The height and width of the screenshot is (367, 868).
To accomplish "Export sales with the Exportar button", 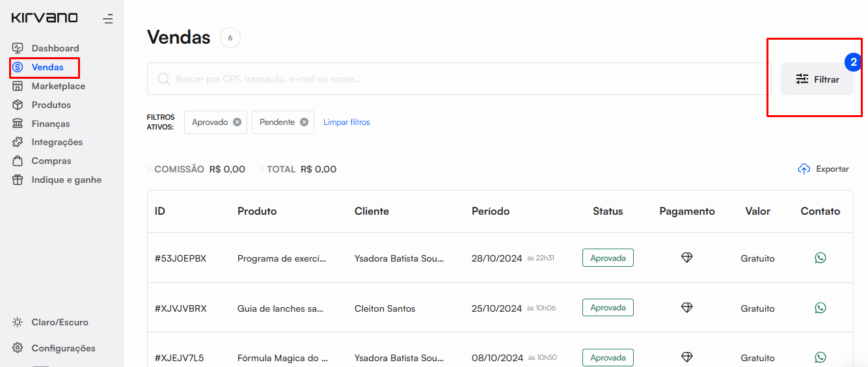I will tap(823, 169).
